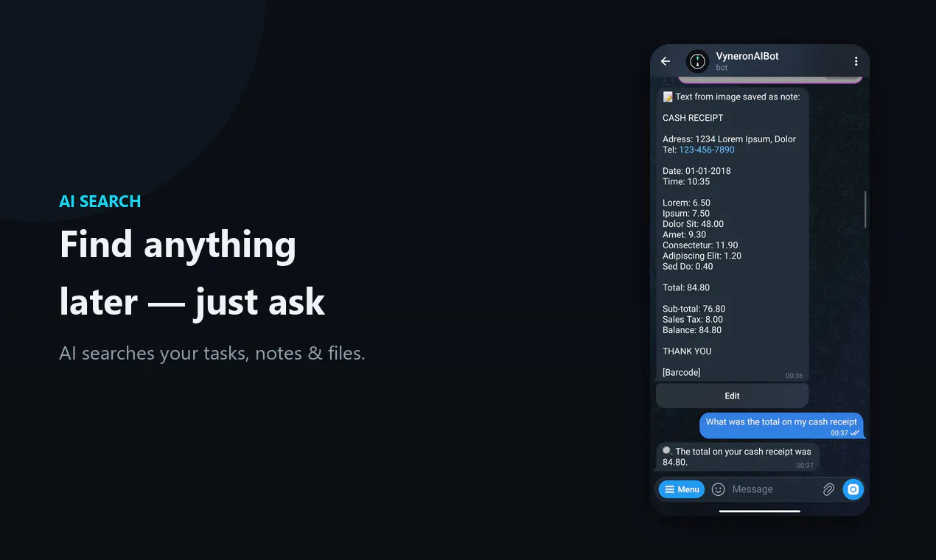936x560 pixels.
Task: Click the magnifier emoji in bot reply
Action: tap(667, 451)
